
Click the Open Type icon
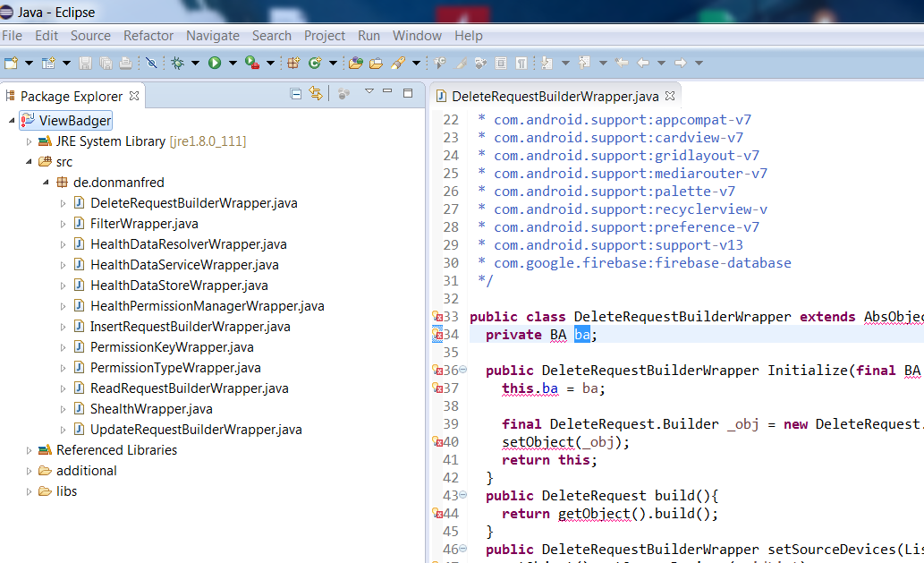click(x=355, y=63)
